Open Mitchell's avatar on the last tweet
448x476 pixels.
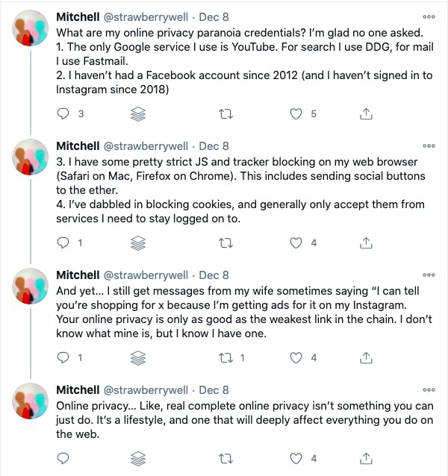point(30,401)
